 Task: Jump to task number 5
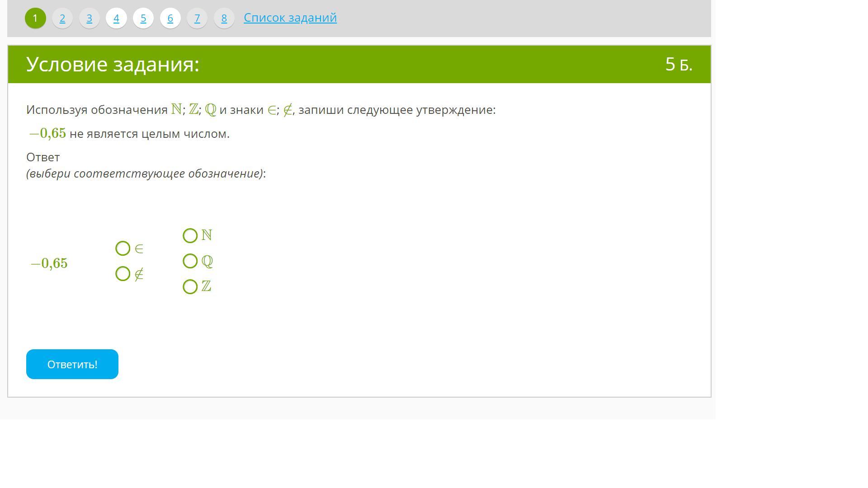(143, 19)
